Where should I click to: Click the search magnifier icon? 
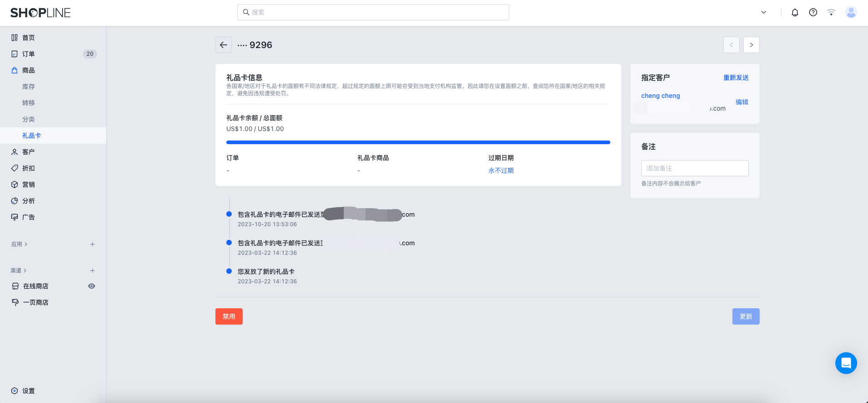(246, 12)
